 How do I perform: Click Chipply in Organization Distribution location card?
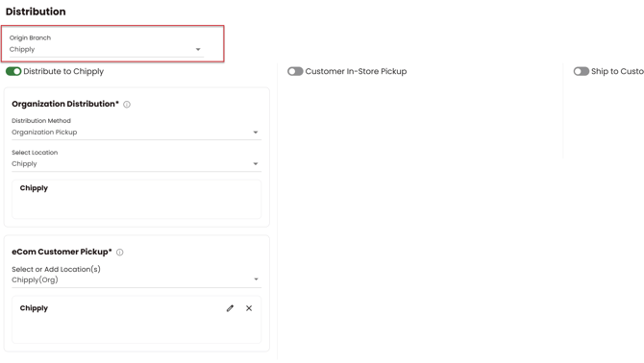coord(34,188)
